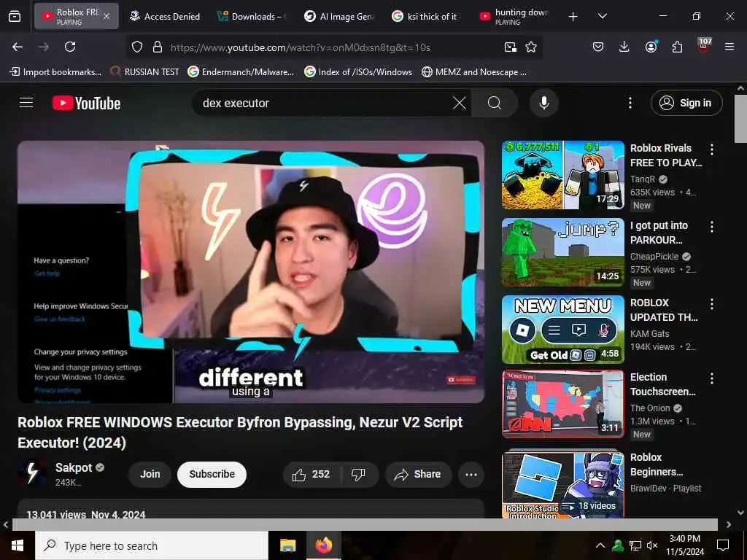Open more actions menu beside Share
Screen dimensions: 747x560
coord(471,474)
